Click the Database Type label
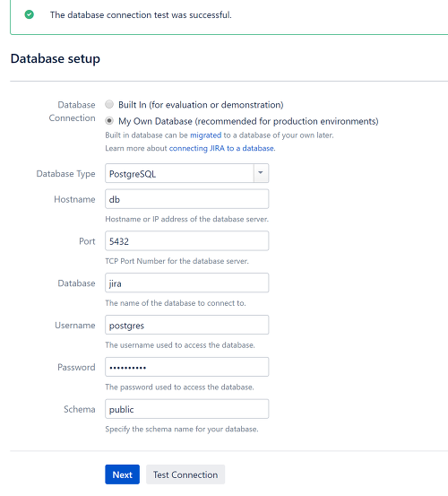 tap(65, 174)
